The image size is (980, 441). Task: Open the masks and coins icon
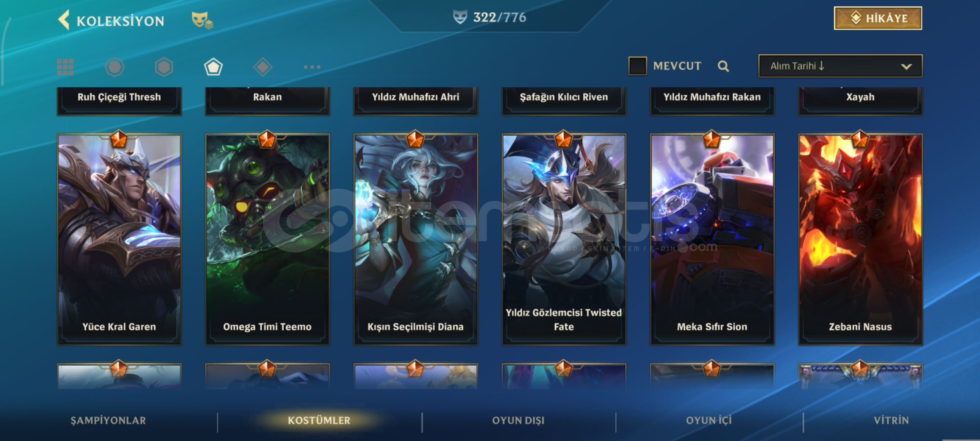click(x=202, y=20)
